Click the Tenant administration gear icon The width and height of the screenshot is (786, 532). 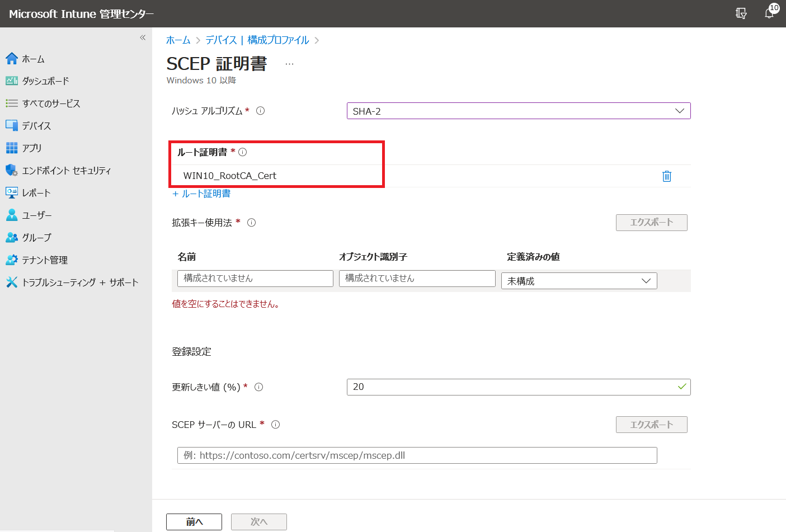[12, 260]
